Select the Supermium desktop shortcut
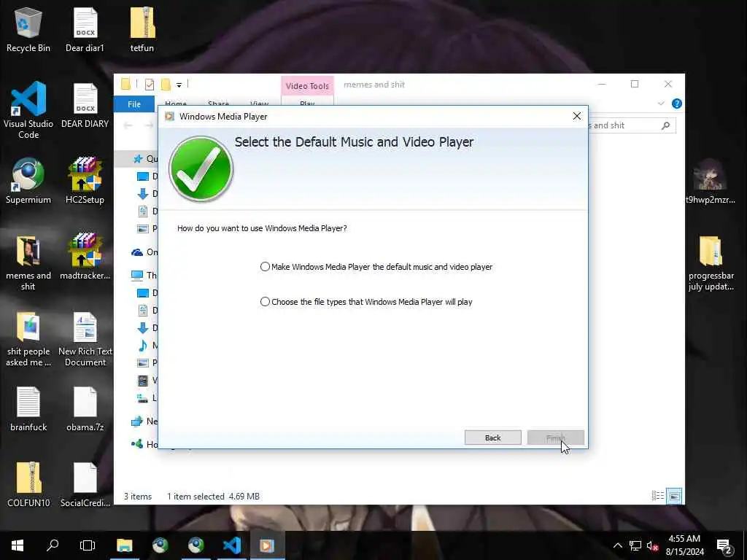Viewport: 747px width, 560px height. tap(28, 182)
